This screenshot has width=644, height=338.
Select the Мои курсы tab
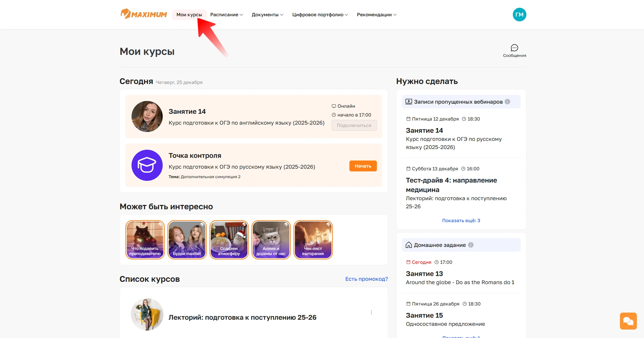pyautogui.click(x=189, y=15)
